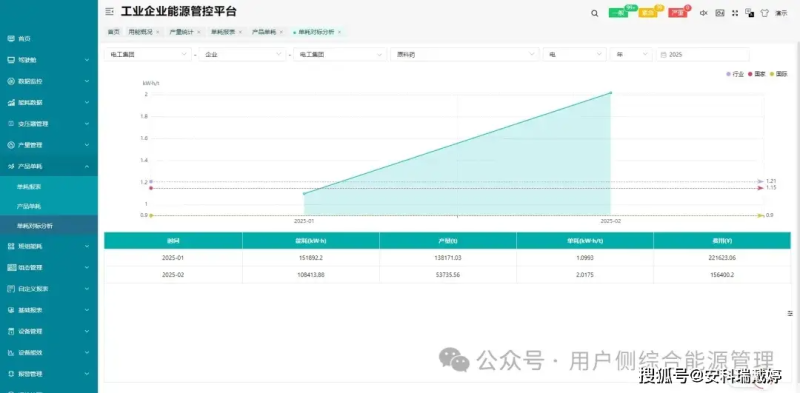The width and height of the screenshot is (800, 393).
Task: Open the theme shirt icon in the header
Action: point(764,13)
